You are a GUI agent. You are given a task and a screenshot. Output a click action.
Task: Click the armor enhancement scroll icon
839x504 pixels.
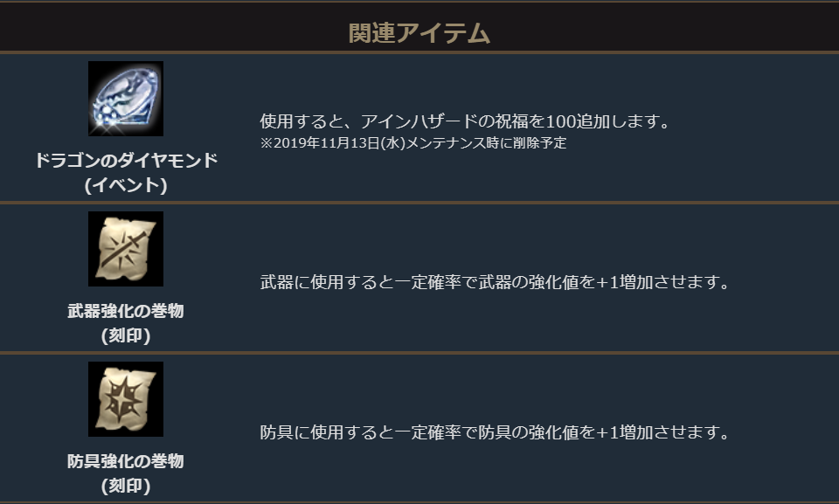tap(125, 399)
